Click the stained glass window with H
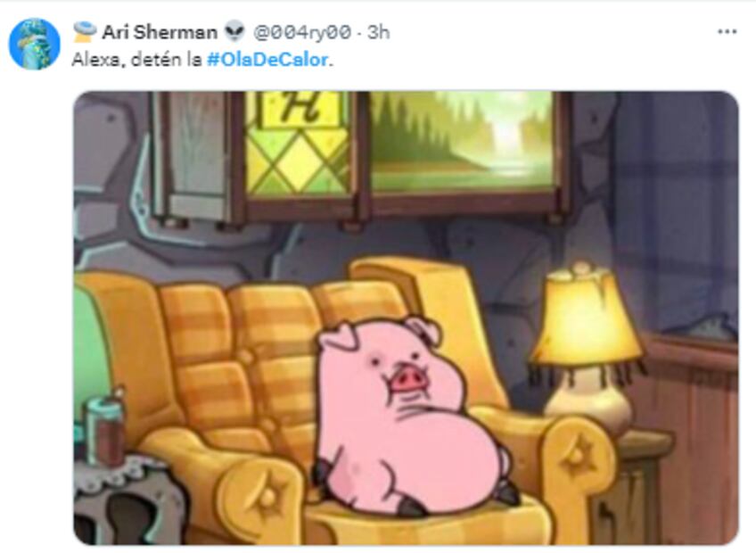 click(299, 144)
